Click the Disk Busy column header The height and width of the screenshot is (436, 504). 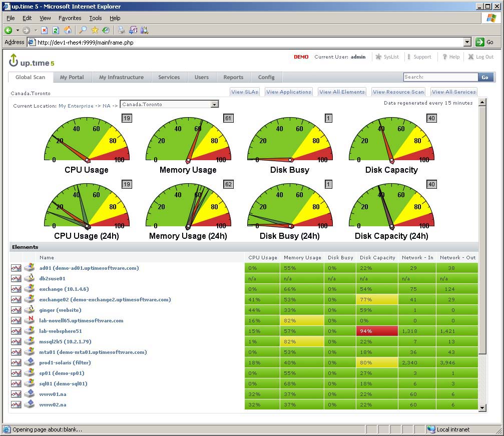pos(340,258)
